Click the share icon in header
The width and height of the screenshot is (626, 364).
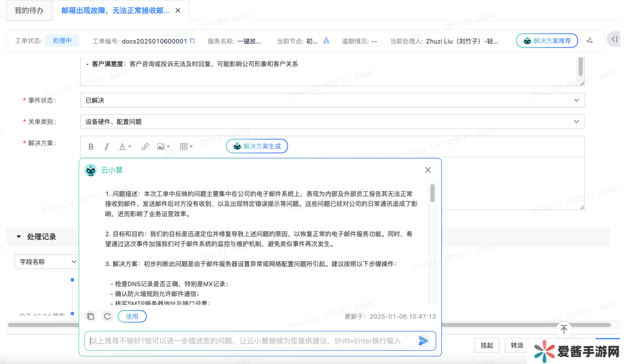point(589,41)
